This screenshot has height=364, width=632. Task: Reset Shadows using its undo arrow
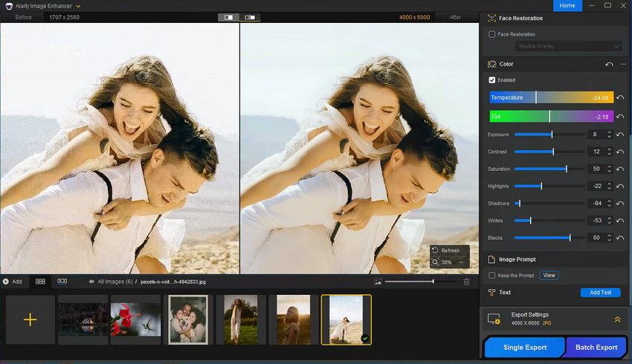pos(620,204)
